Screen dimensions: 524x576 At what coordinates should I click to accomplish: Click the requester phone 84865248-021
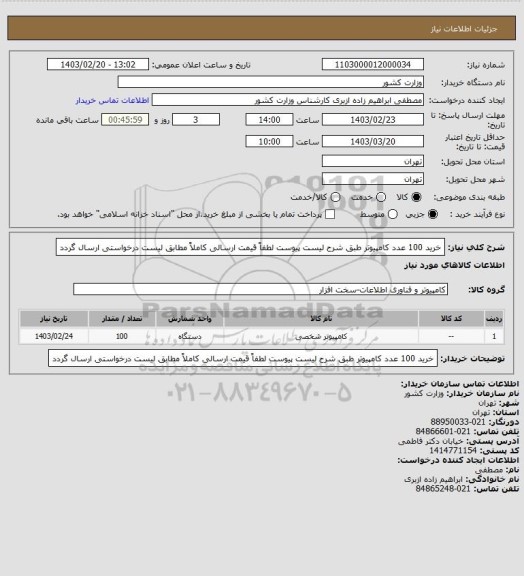(x=443, y=489)
